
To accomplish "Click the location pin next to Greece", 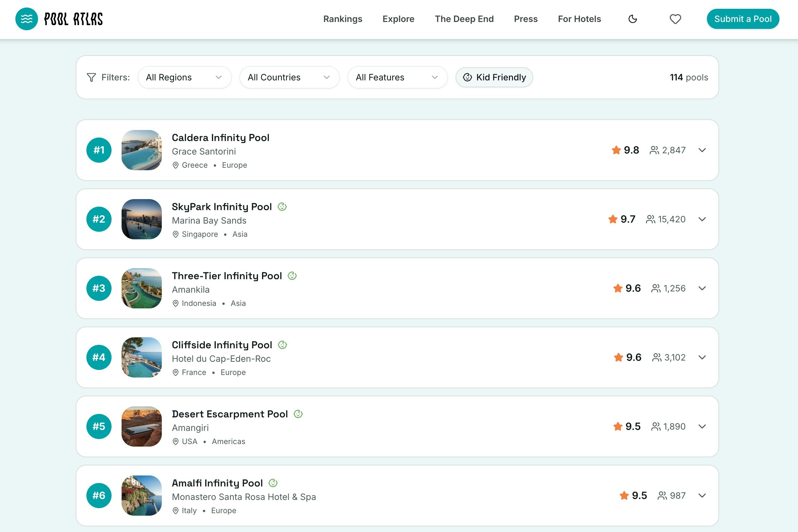I will tap(176, 165).
